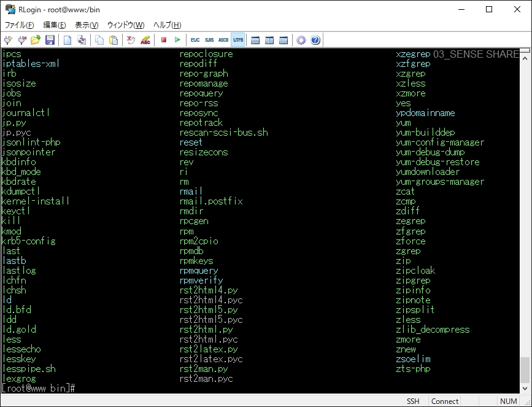This screenshot has height=407, width=532.
Task: Open the 編集(E) menu
Action: tap(54, 25)
